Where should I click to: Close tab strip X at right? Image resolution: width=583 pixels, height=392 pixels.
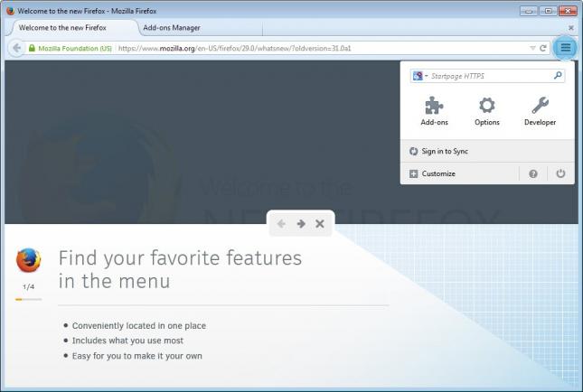[x=570, y=28]
